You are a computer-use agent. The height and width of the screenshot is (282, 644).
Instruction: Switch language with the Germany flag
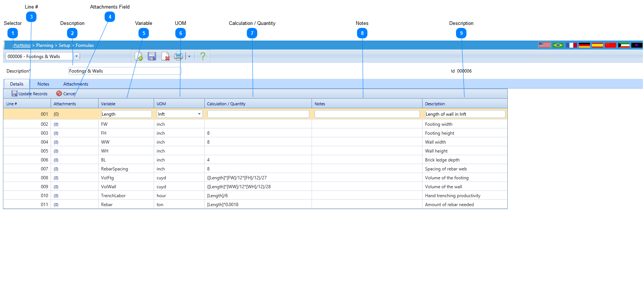click(584, 45)
